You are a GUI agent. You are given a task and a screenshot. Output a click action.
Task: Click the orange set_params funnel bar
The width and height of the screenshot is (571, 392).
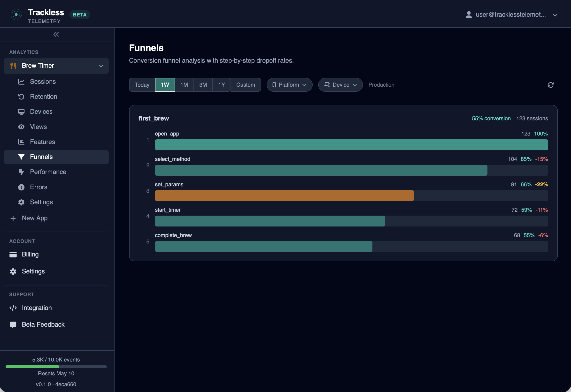(x=284, y=196)
